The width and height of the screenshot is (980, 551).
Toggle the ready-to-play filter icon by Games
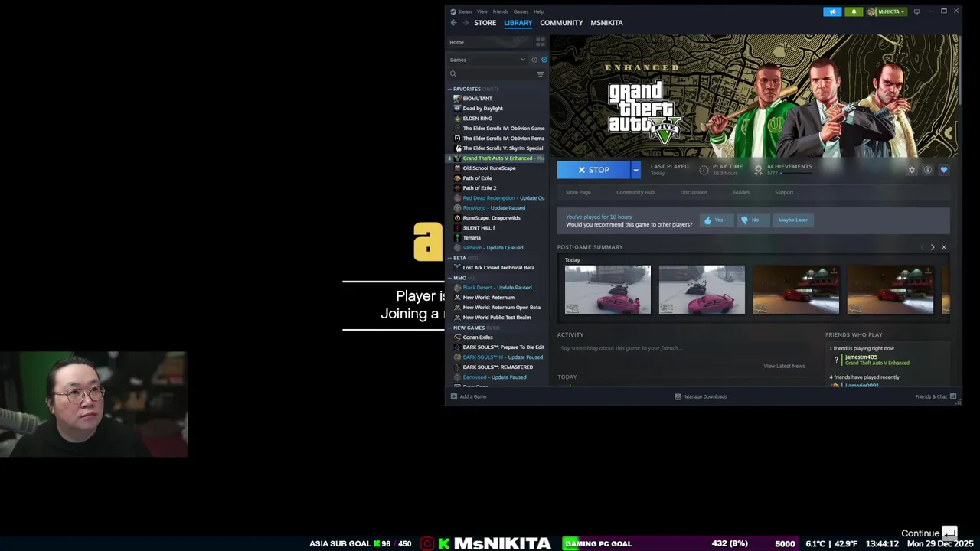pyautogui.click(x=544, y=60)
